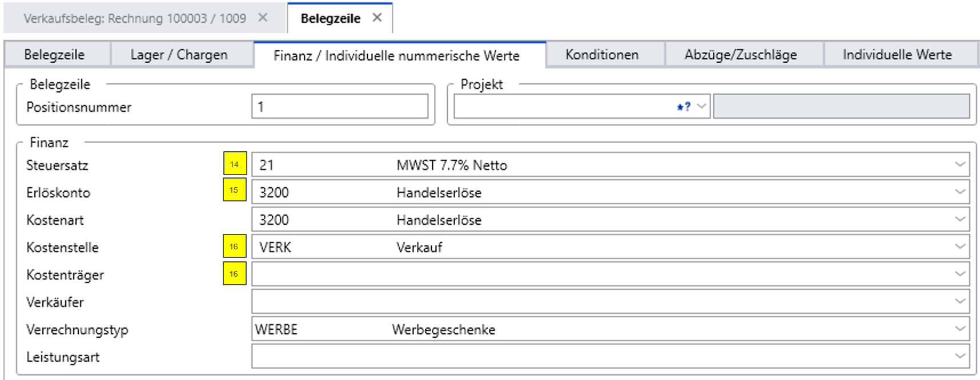Click the Projekt search lookup icon
The width and height of the screenshot is (980, 380).
684,107
